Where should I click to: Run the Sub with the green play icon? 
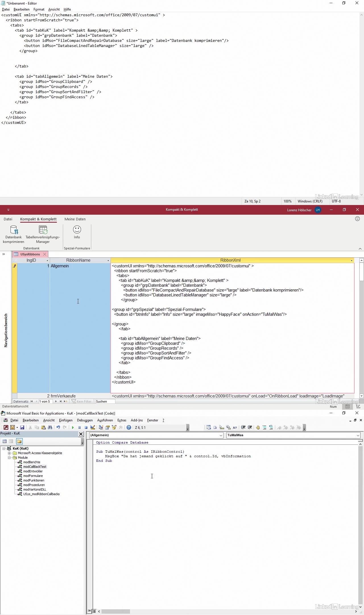click(x=73, y=427)
